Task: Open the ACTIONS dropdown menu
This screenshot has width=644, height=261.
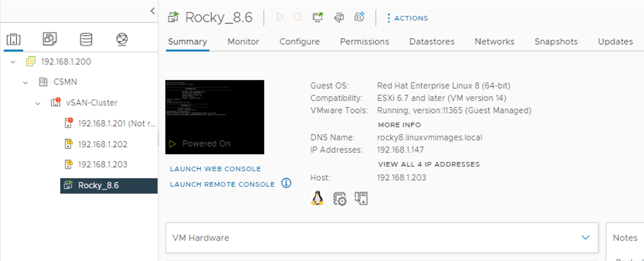Action: (x=407, y=18)
